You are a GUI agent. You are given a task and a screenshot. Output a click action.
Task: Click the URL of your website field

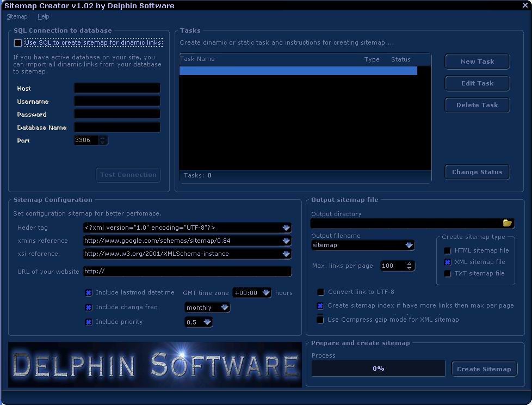pyautogui.click(x=187, y=271)
